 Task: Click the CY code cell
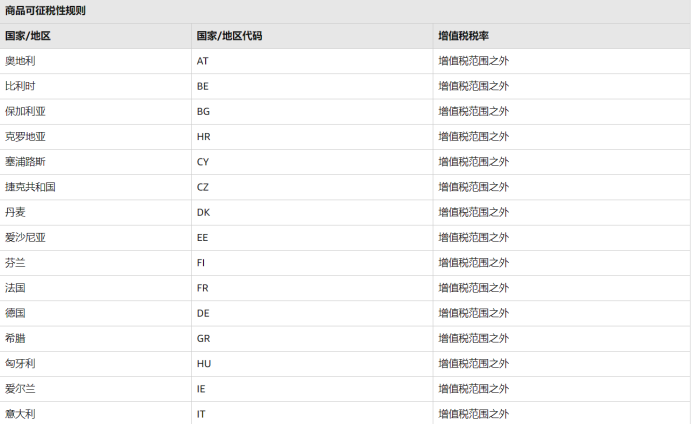203,162
